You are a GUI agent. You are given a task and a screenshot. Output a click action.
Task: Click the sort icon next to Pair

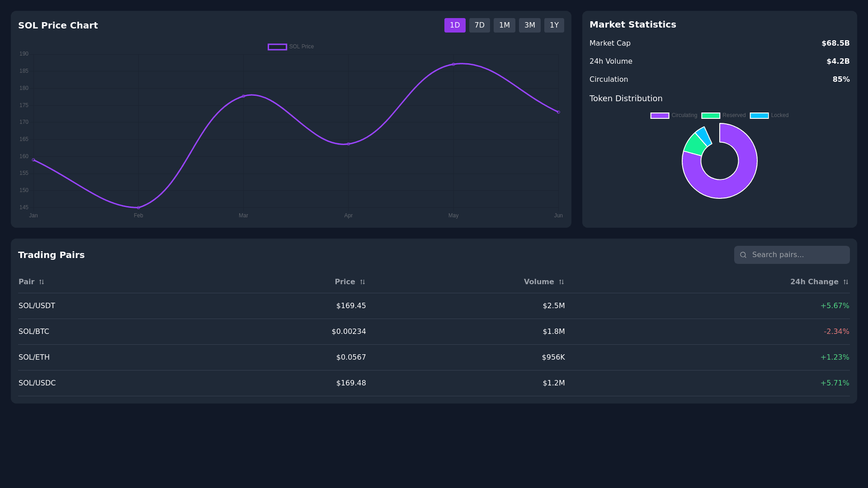pos(42,282)
